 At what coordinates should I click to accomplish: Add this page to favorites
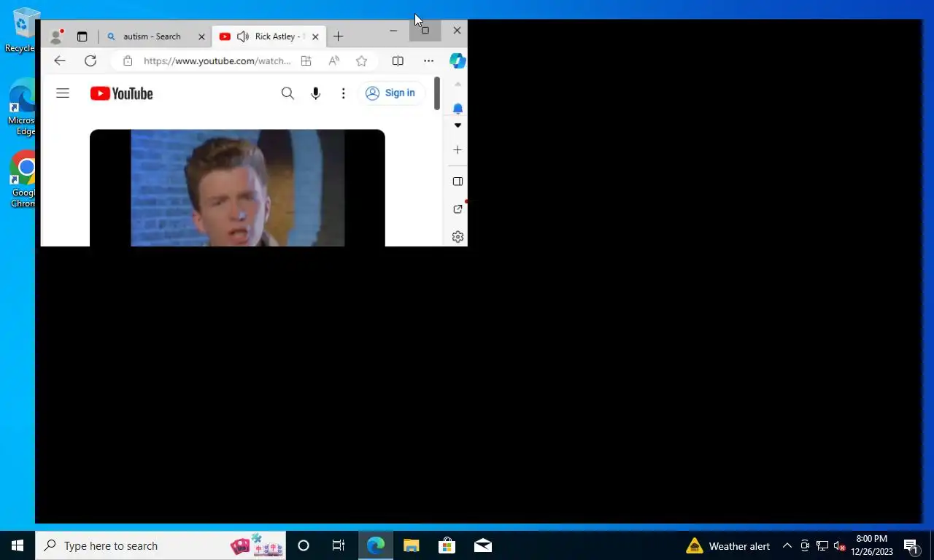pos(361,61)
